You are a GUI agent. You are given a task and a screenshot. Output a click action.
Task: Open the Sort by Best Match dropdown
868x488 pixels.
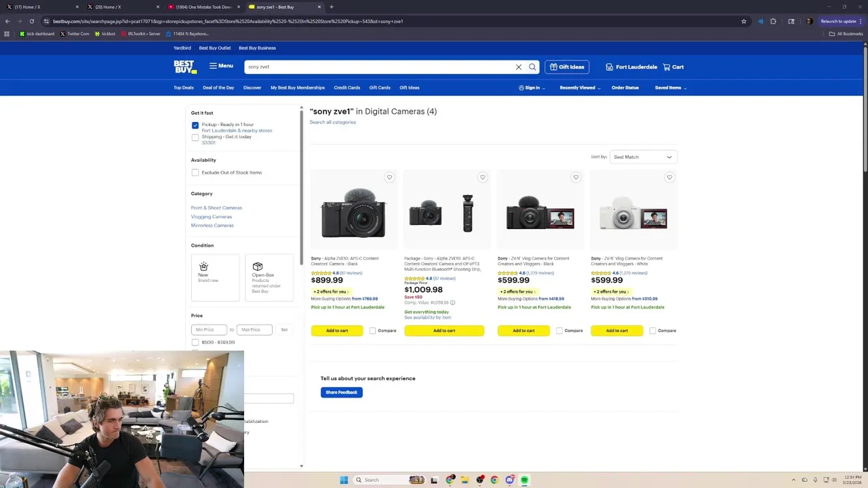643,157
